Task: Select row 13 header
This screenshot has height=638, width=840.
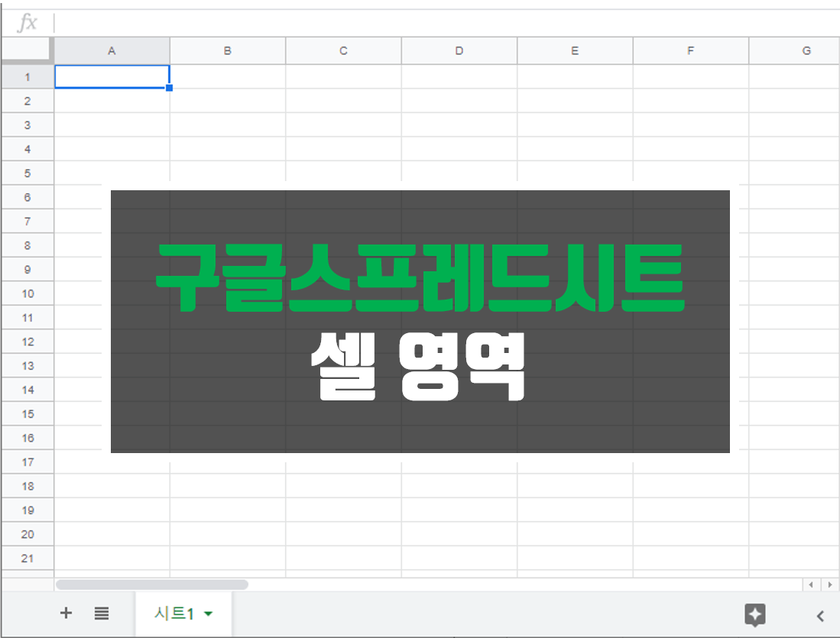Action: pyautogui.click(x=28, y=366)
